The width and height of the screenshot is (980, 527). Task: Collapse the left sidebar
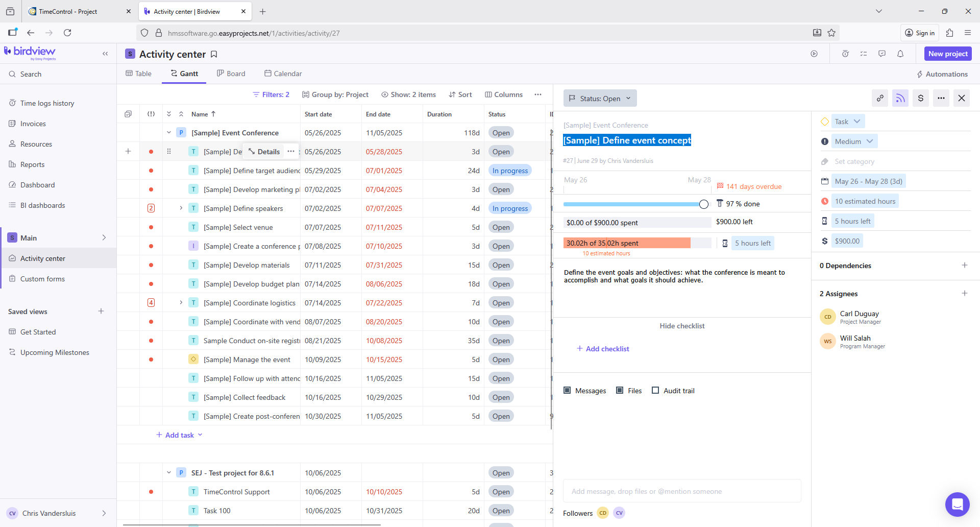[x=105, y=54]
